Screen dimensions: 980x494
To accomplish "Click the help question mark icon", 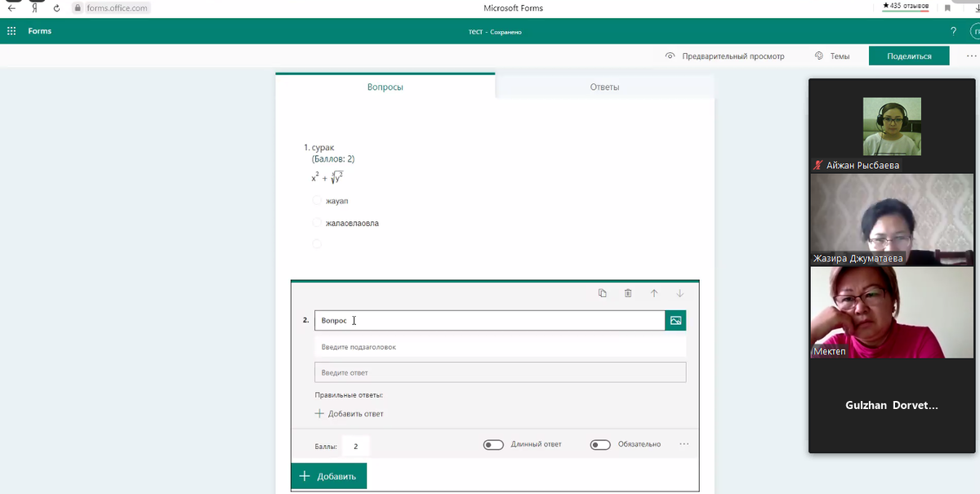I will pyautogui.click(x=953, y=31).
